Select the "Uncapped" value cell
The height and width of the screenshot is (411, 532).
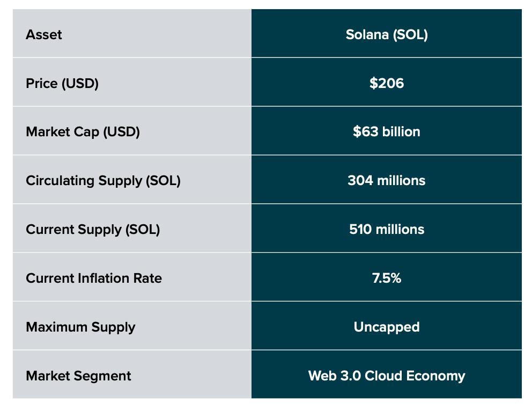pyautogui.click(x=386, y=327)
